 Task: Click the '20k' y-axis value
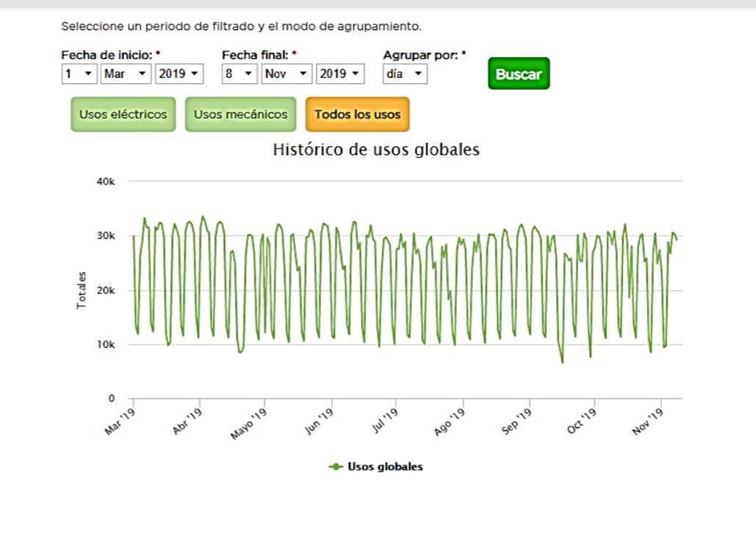click(x=106, y=290)
